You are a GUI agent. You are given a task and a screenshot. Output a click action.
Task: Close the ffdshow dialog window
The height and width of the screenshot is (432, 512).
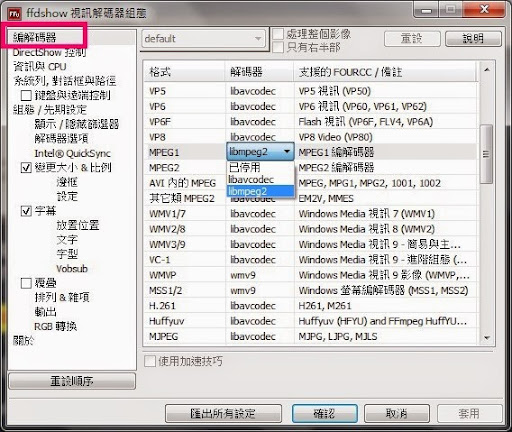(484, 9)
